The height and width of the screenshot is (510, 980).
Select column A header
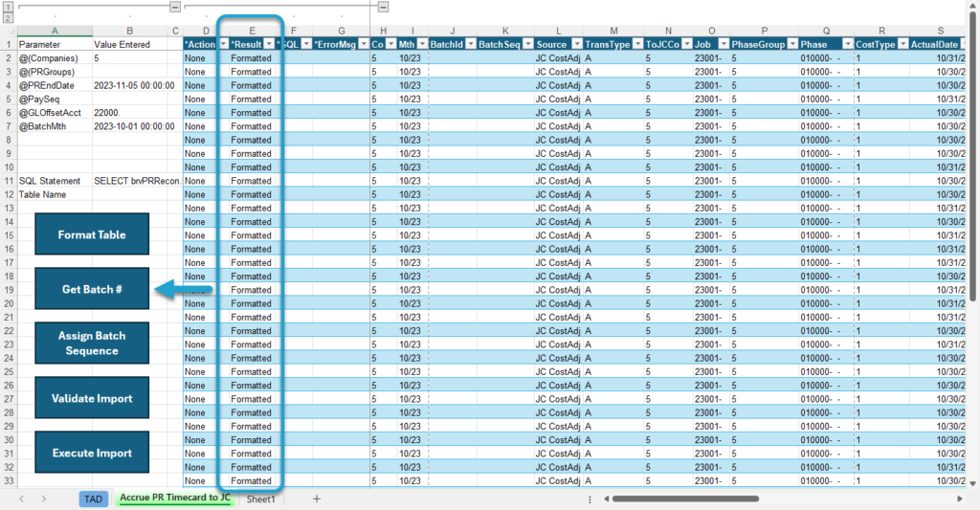(55, 31)
